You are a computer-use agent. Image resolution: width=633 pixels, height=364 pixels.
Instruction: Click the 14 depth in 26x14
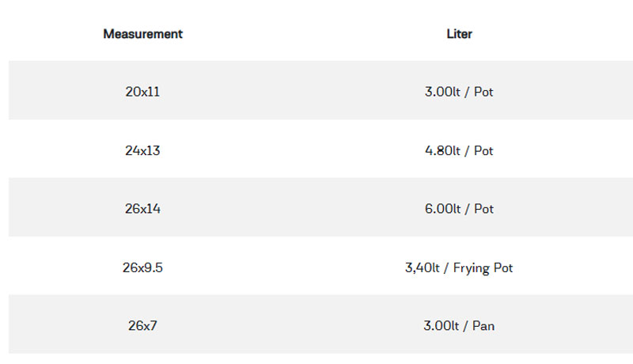154,209
